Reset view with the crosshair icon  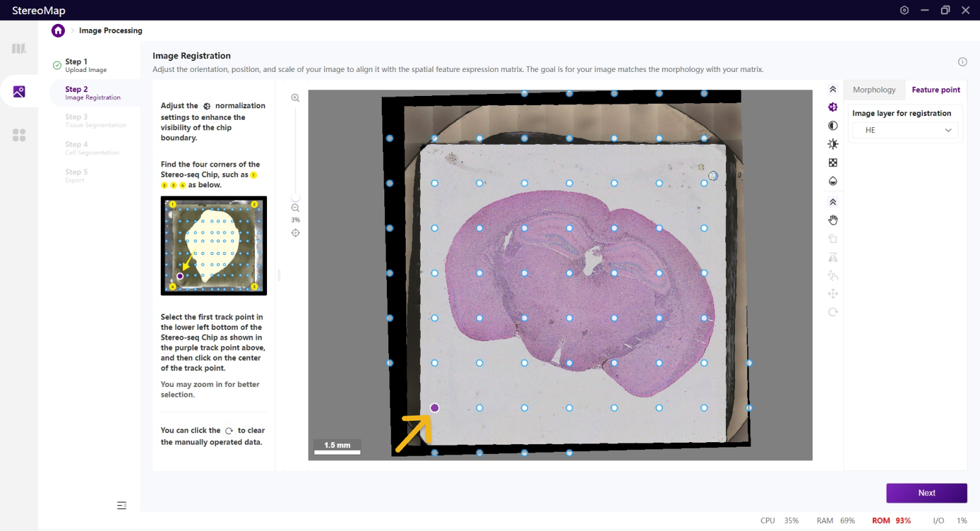click(296, 233)
